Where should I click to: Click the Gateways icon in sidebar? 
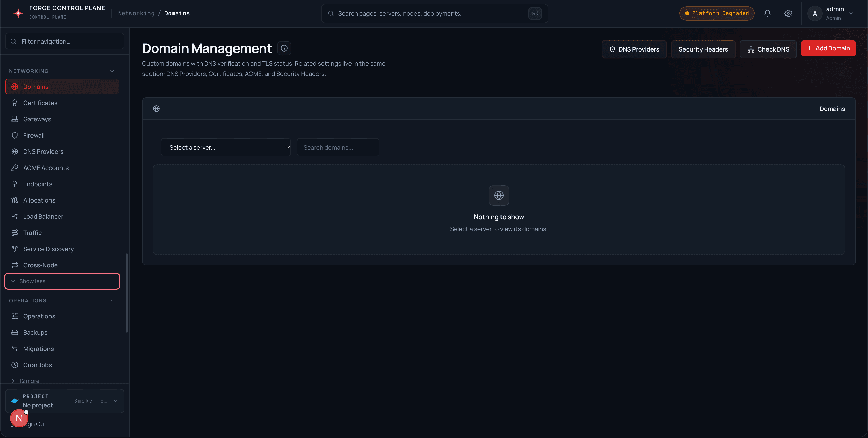click(x=15, y=119)
